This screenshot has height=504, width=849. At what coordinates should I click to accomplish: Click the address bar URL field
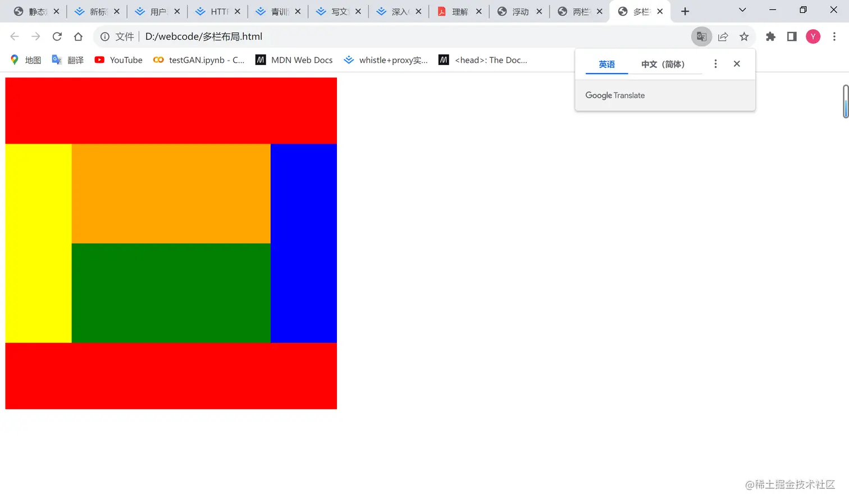click(x=416, y=36)
